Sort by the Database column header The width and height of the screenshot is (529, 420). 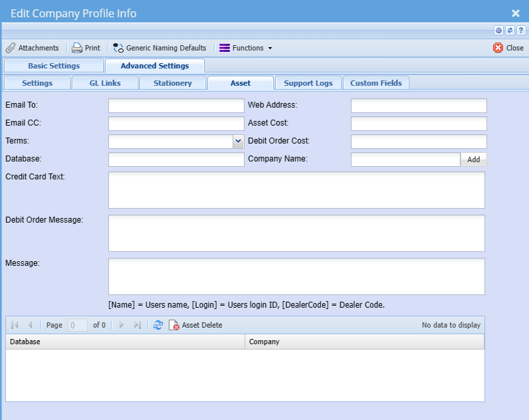tap(125, 342)
